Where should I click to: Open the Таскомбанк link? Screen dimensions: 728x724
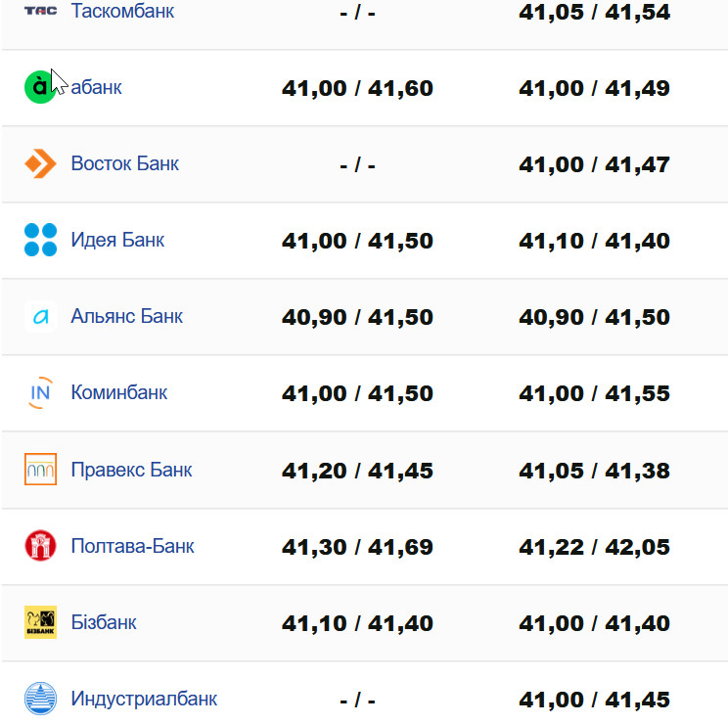coord(122,12)
